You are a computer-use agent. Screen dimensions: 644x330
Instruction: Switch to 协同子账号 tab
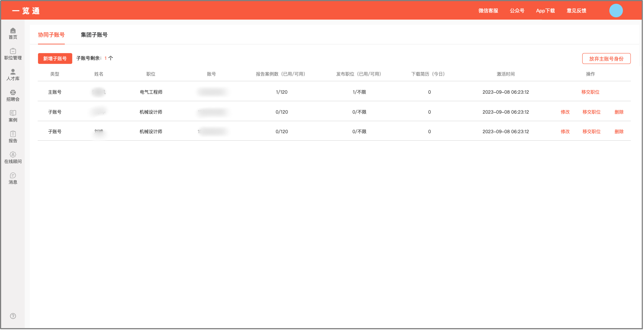pyautogui.click(x=51, y=35)
